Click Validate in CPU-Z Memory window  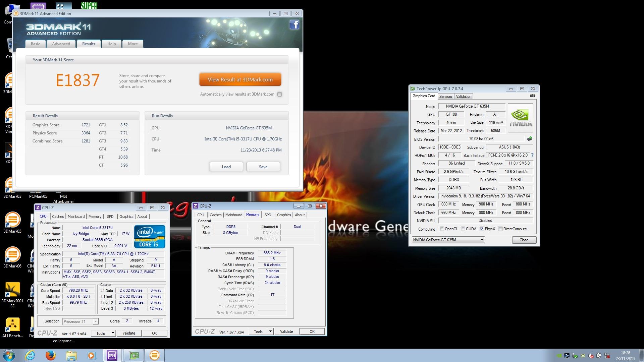tap(286, 331)
